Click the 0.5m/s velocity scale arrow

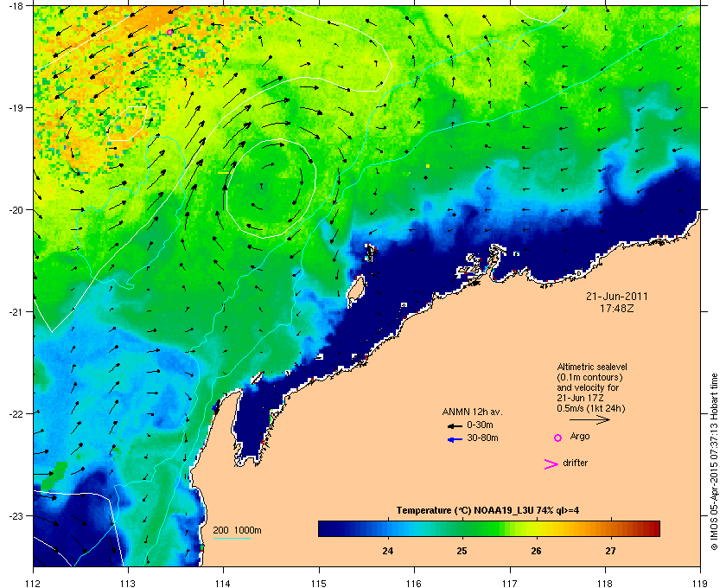click(589, 420)
